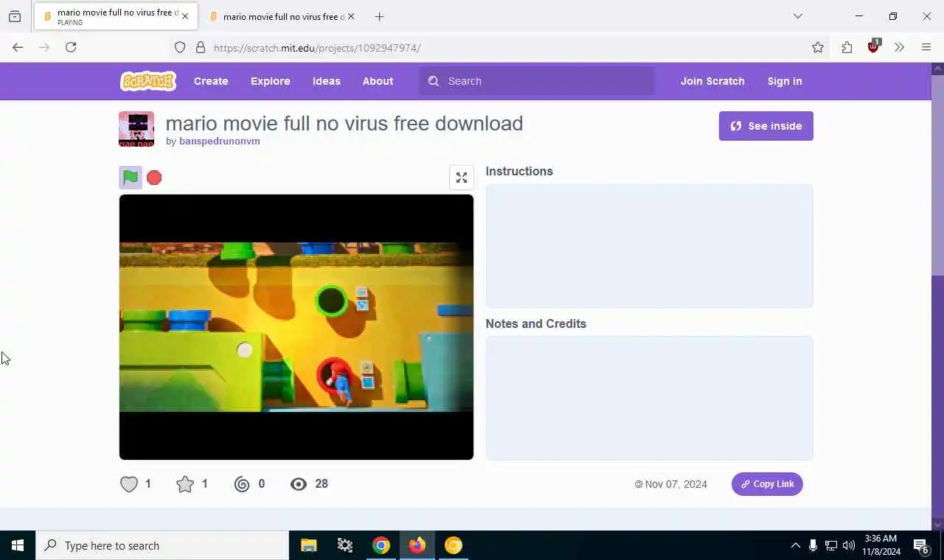
Task: Close the second browser tab
Action: tap(351, 16)
